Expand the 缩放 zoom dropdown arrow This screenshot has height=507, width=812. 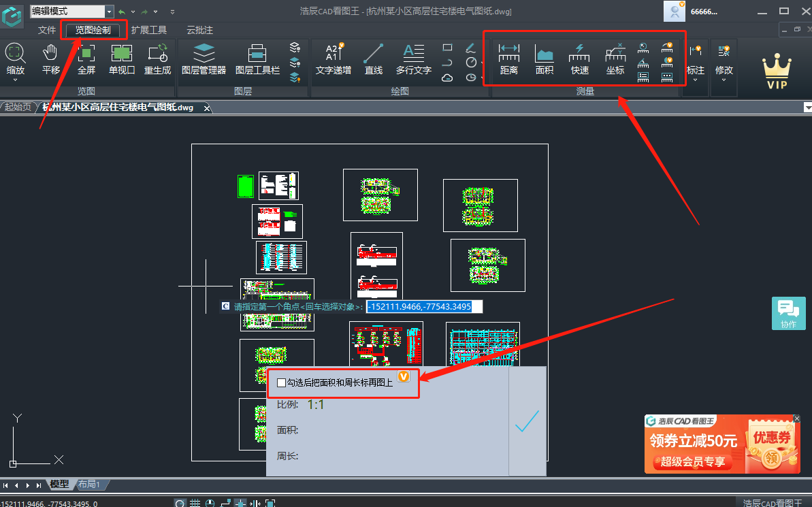tap(15, 80)
